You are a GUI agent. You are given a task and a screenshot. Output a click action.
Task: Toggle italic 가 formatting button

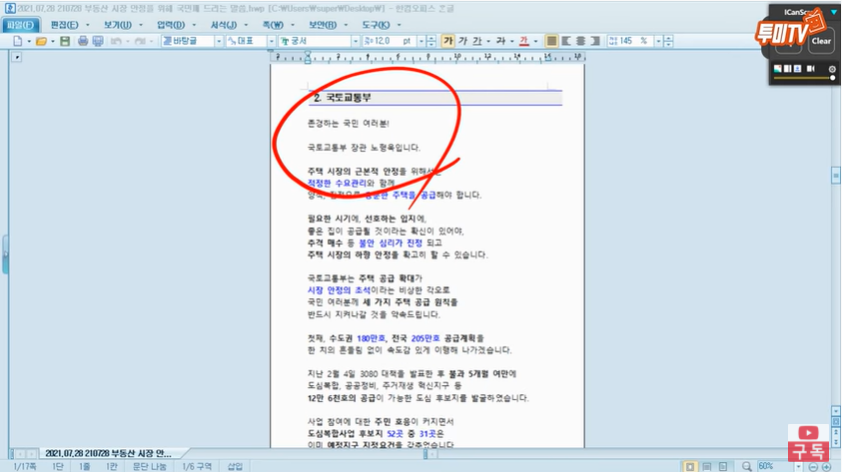coord(463,41)
